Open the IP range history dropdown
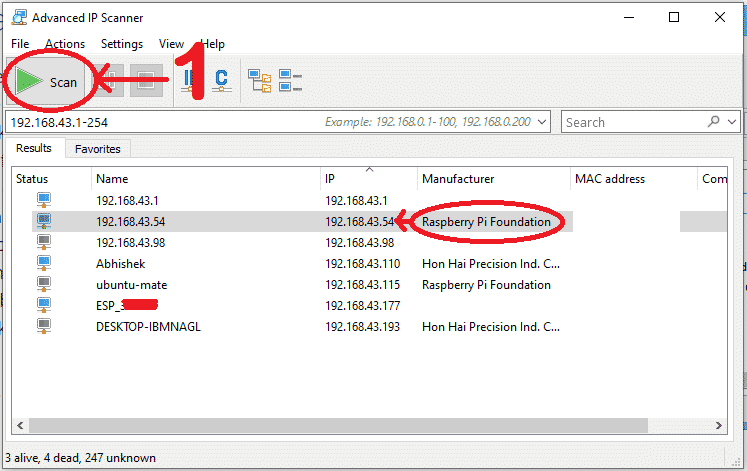The width and height of the screenshot is (747, 471). pyautogui.click(x=542, y=121)
